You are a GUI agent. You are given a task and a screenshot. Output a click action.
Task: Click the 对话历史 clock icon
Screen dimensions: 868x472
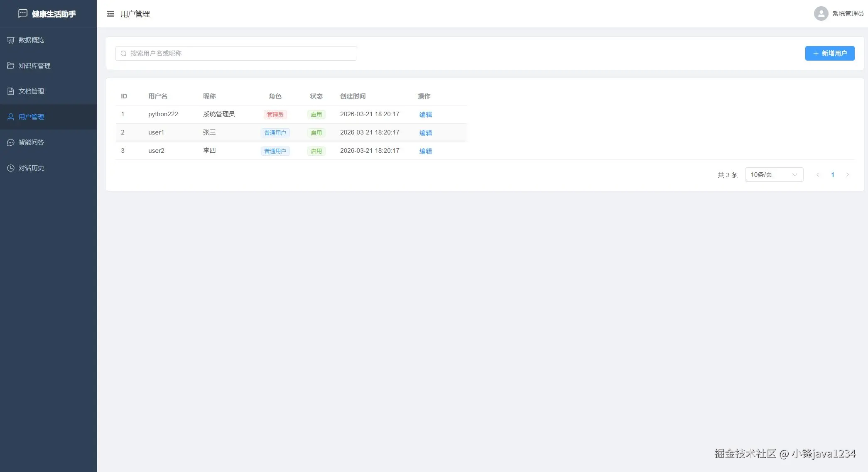point(11,168)
